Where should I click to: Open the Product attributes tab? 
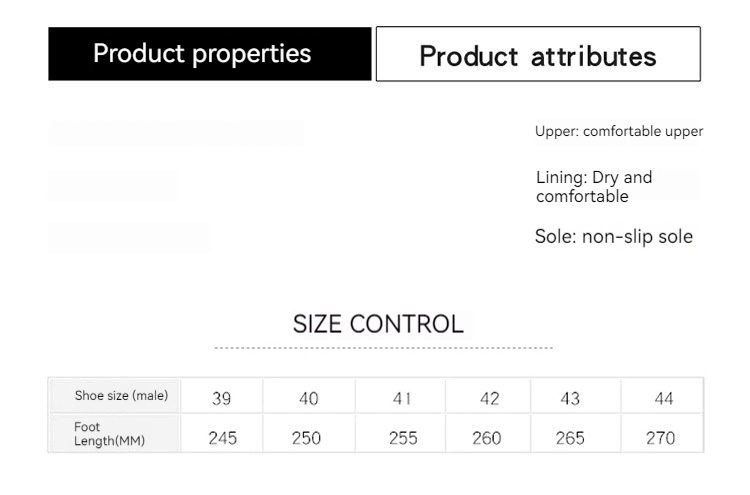tap(538, 55)
